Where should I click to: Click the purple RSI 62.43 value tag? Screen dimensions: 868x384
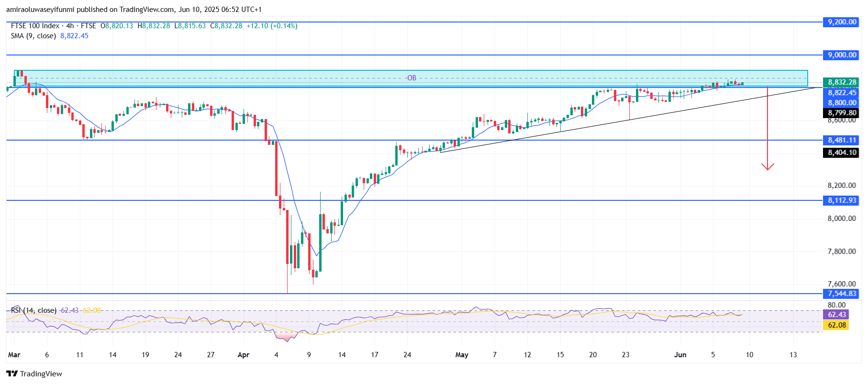[836, 315]
